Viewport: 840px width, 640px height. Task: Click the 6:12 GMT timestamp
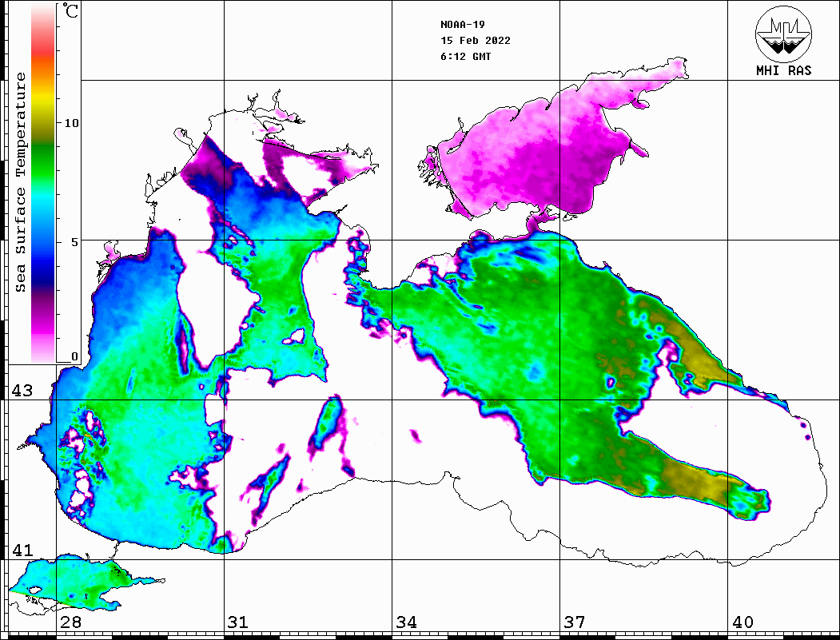466,57
